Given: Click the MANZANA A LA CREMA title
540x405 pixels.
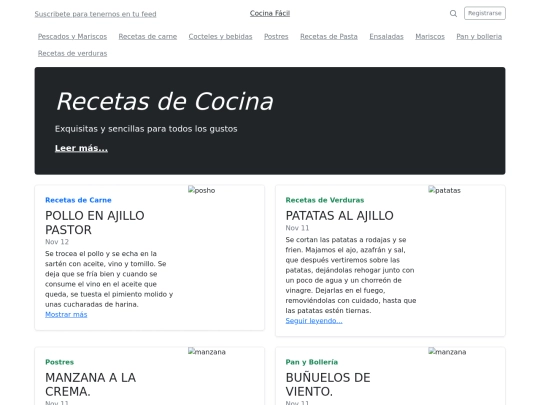Looking at the screenshot, I should pos(91,384).
